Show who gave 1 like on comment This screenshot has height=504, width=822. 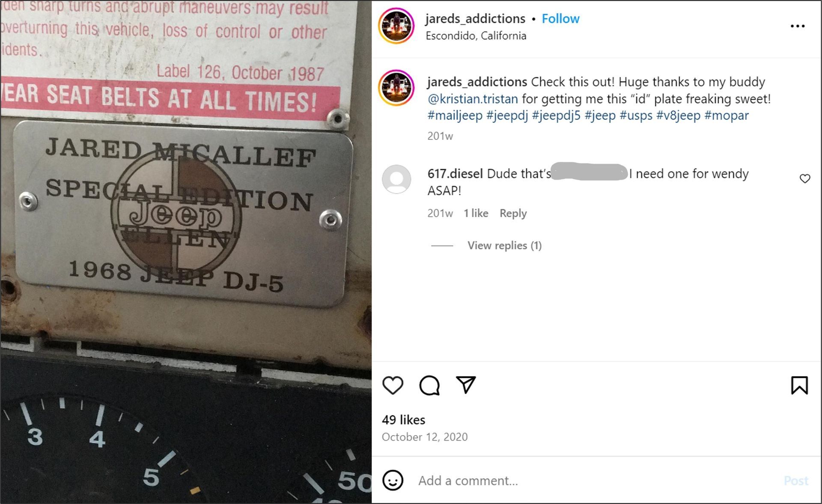coord(476,213)
